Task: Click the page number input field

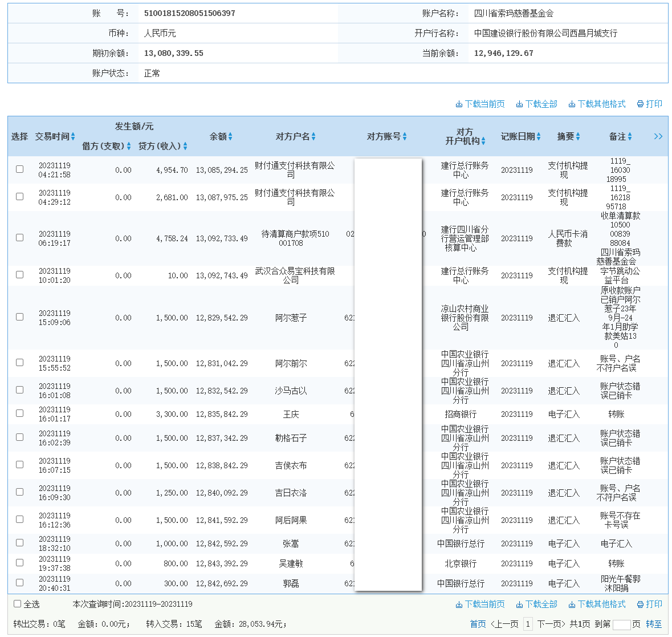Action: point(621,624)
